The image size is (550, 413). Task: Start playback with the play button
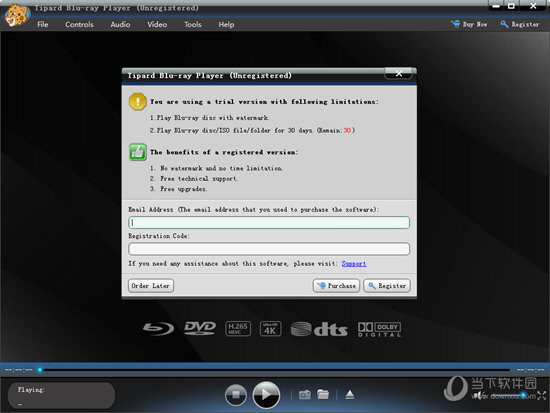click(x=266, y=395)
